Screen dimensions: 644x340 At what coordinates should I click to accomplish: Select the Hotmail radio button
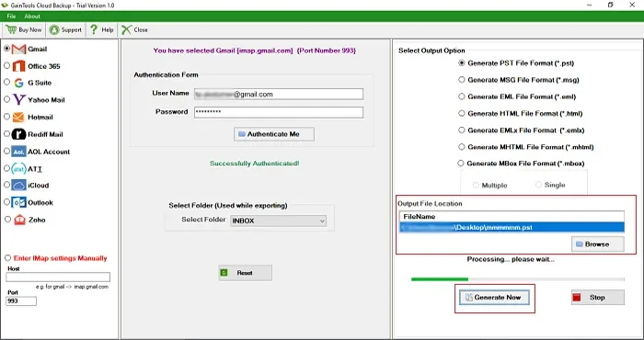coord(6,117)
